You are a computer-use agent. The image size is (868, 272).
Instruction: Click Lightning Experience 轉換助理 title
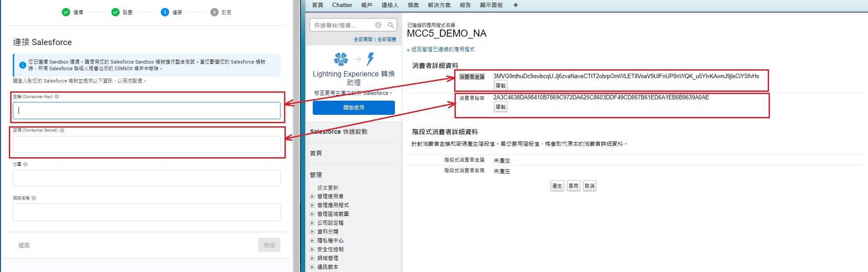(354, 78)
